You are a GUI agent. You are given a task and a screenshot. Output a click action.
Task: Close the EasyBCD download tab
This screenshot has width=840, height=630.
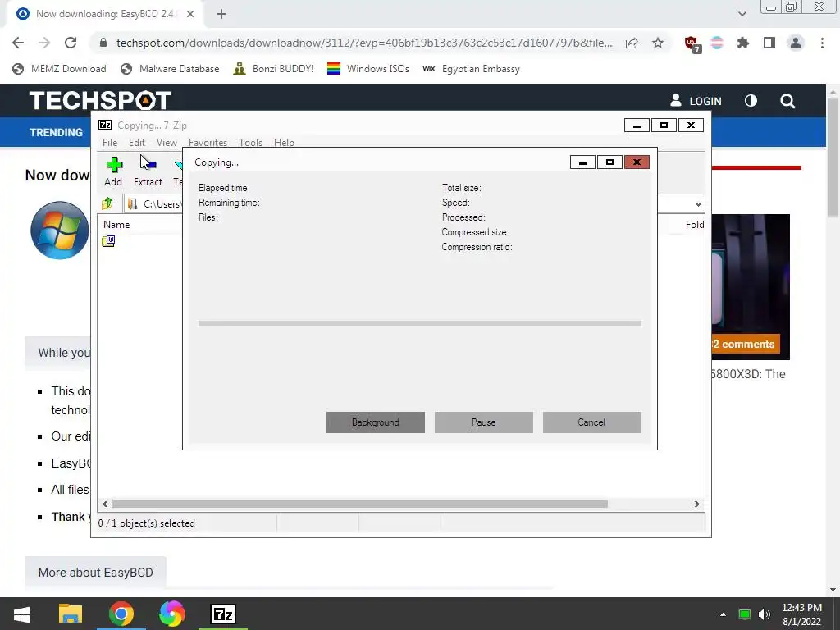[190, 14]
